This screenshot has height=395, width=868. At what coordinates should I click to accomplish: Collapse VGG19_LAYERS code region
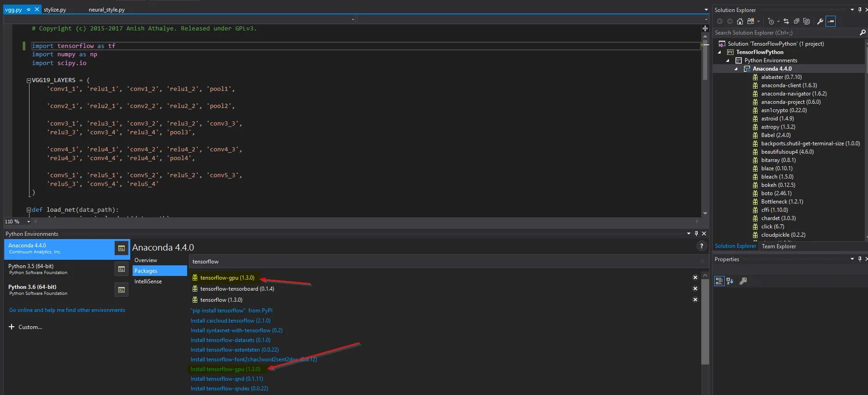pyautogui.click(x=29, y=80)
